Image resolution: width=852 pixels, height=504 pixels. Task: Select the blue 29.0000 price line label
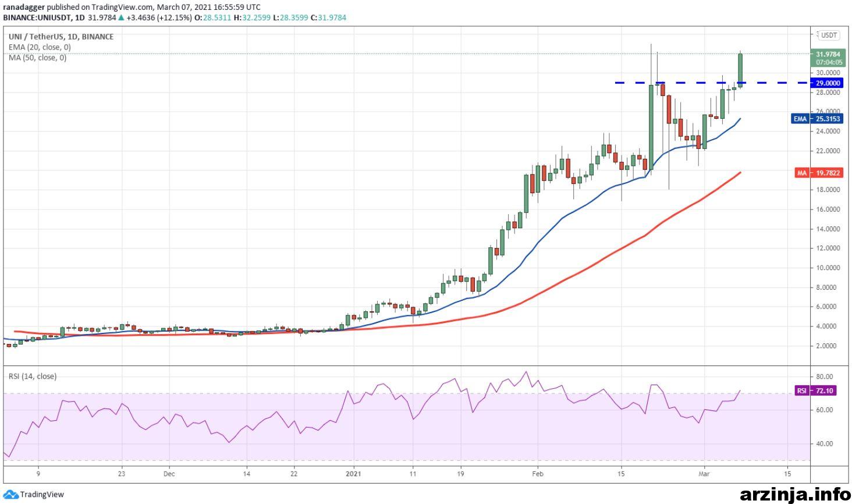pyautogui.click(x=827, y=83)
